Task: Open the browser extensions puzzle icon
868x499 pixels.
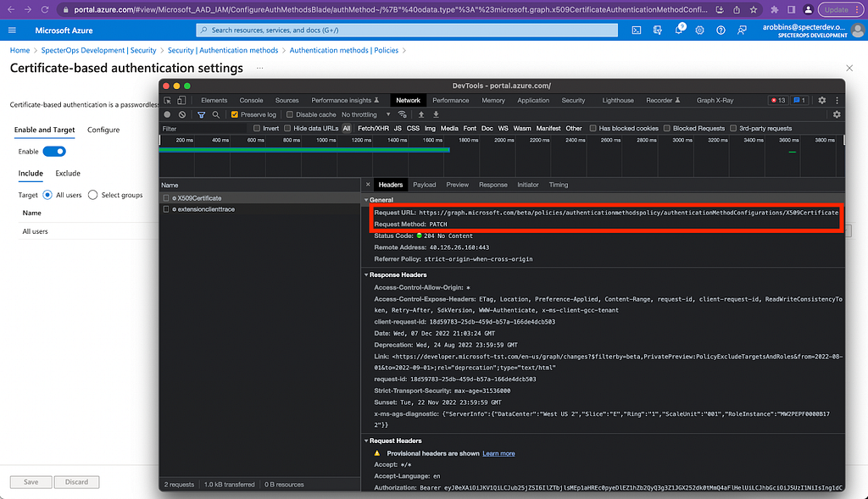Action: [775, 9]
